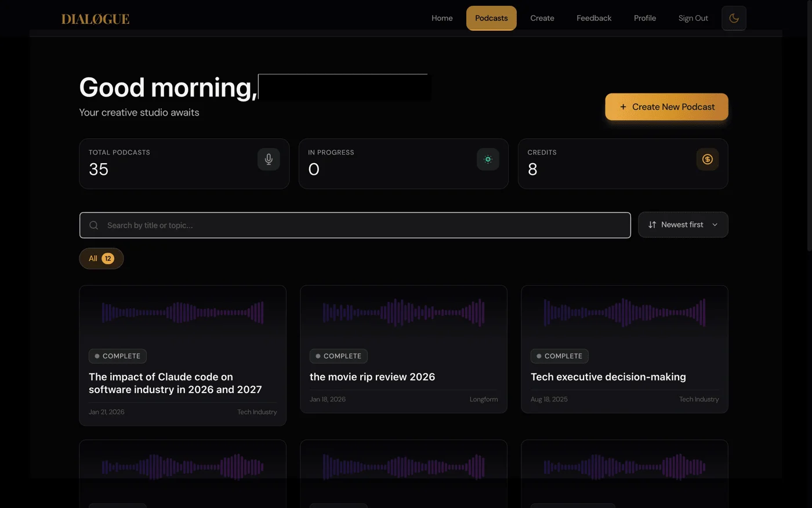The width and height of the screenshot is (812, 508).
Task: Open the Create page from navigation
Action: [542, 18]
